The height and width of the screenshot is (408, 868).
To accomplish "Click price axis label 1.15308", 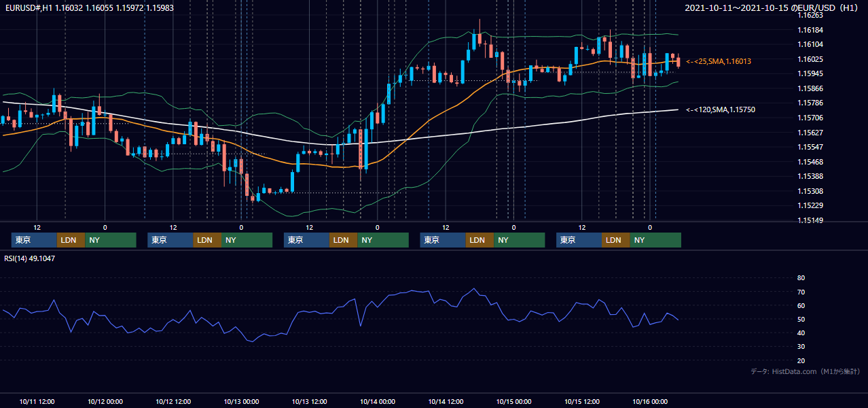I will coord(810,191).
